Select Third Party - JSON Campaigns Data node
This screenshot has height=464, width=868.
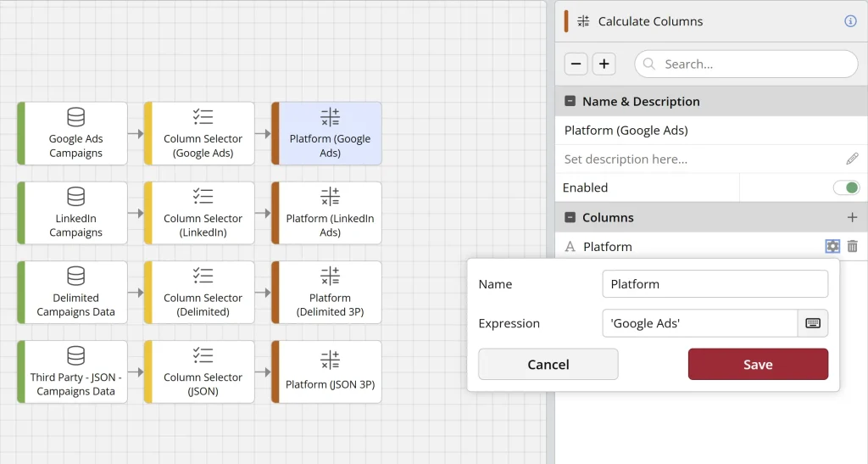pos(73,372)
